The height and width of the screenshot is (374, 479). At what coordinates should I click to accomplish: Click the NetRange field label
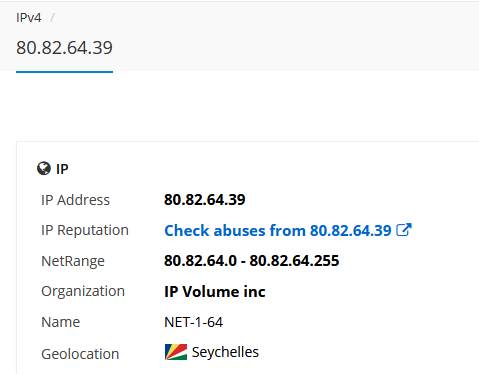point(73,261)
